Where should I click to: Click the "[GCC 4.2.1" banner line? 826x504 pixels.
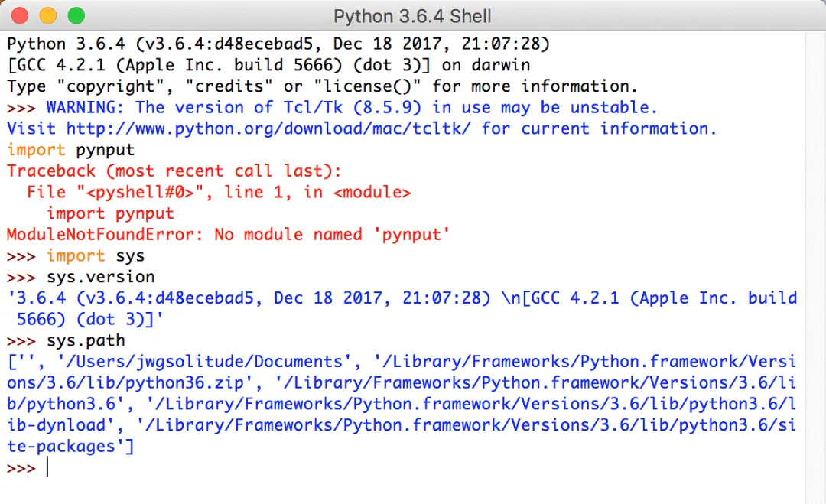pyautogui.click(x=268, y=65)
